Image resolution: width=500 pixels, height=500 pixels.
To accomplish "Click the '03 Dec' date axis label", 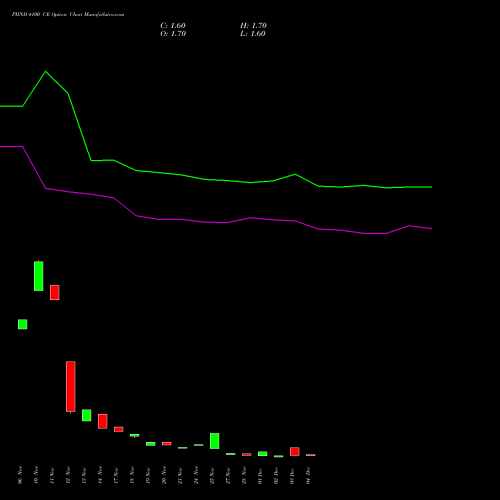I will click(292, 476).
